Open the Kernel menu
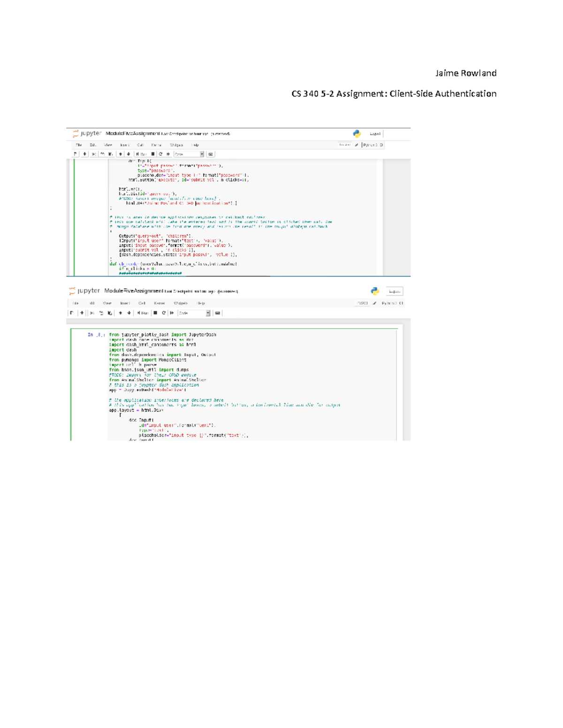563x728 pixels. (158, 145)
